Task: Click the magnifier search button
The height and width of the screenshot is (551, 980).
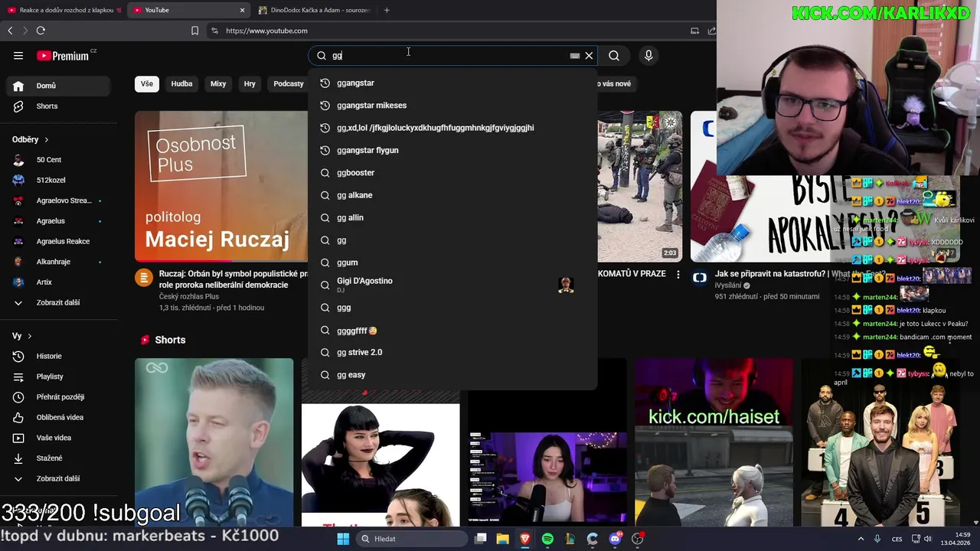Action: tap(614, 55)
